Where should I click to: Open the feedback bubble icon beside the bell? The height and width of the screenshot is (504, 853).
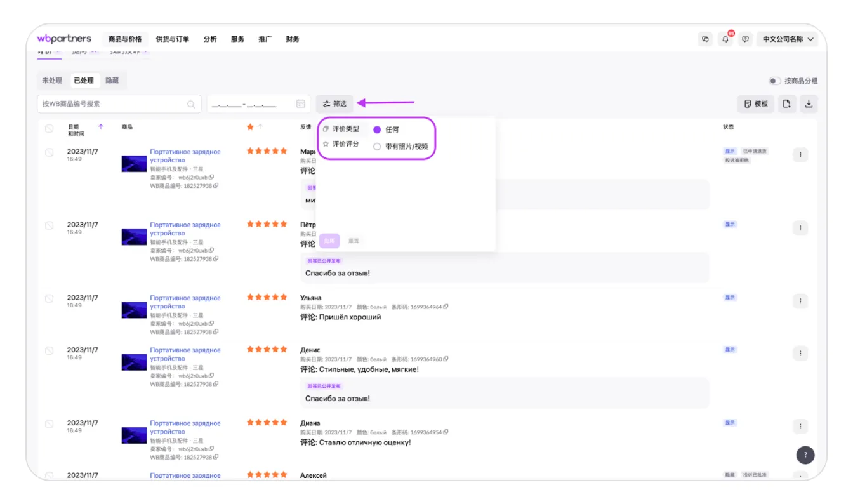pos(745,39)
